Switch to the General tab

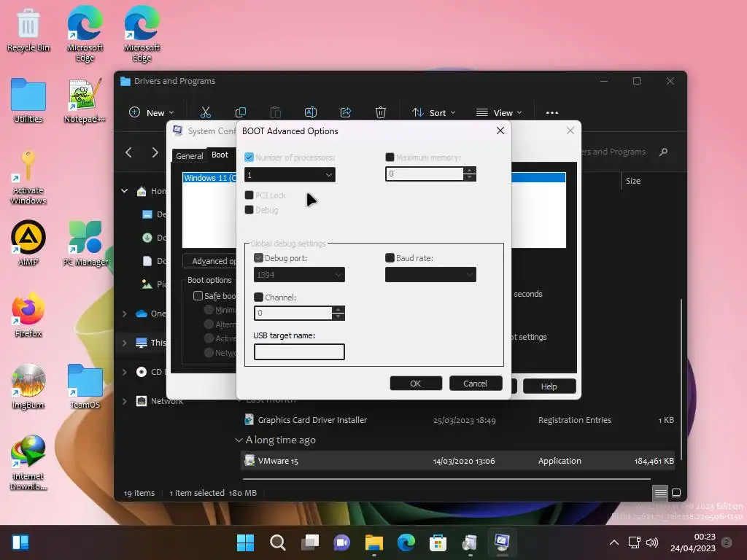190,156
